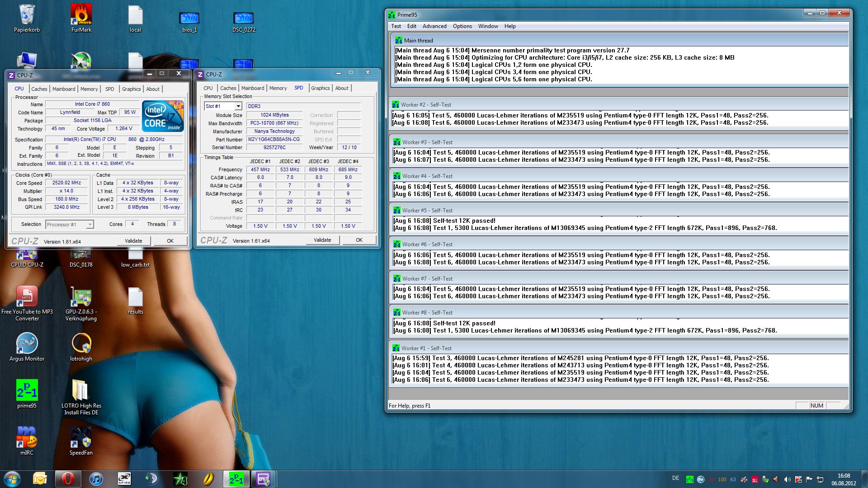
Task: Open the Argus Monitor shortcut
Action: (x=27, y=343)
